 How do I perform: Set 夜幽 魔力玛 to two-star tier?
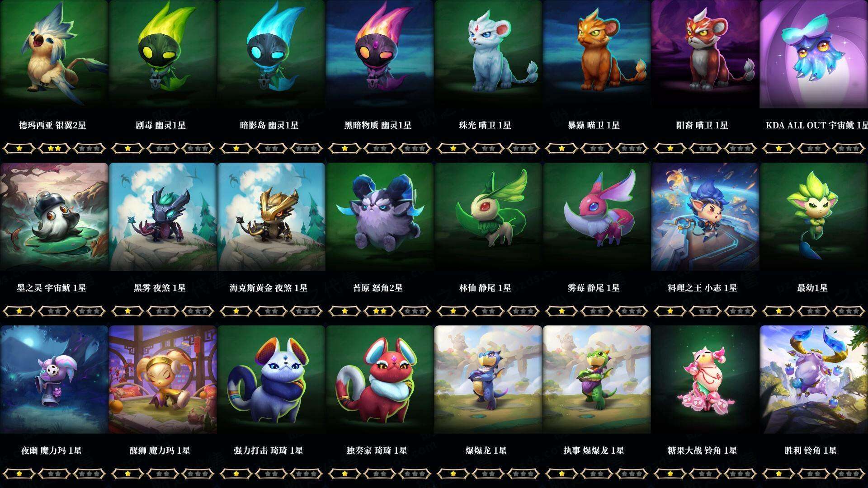[x=54, y=474]
